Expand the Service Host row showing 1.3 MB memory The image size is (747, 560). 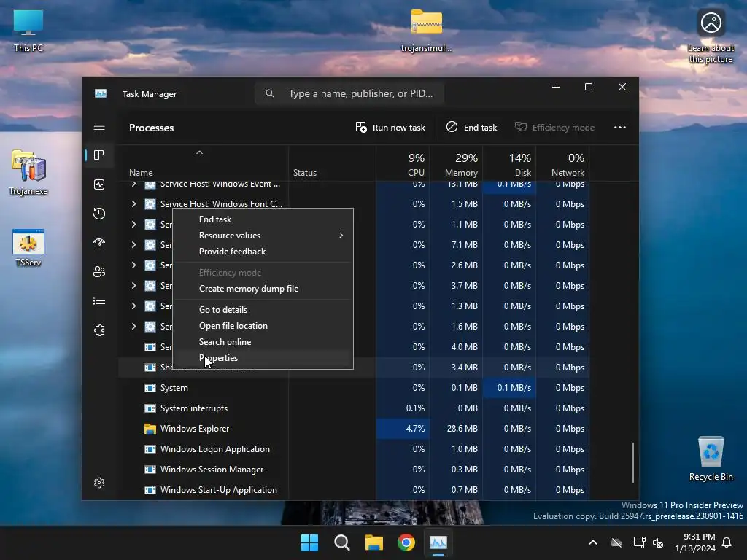(x=134, y=306)
